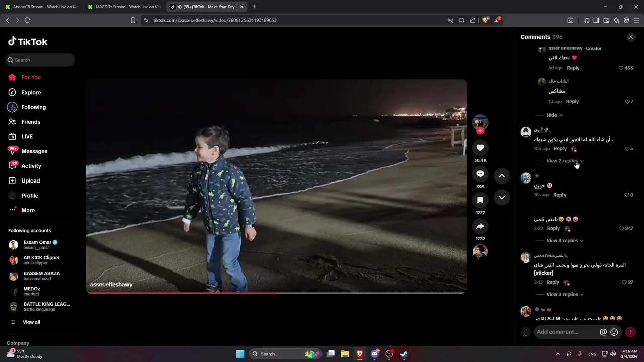
Task: Open the Upload page
Action: 24,181
